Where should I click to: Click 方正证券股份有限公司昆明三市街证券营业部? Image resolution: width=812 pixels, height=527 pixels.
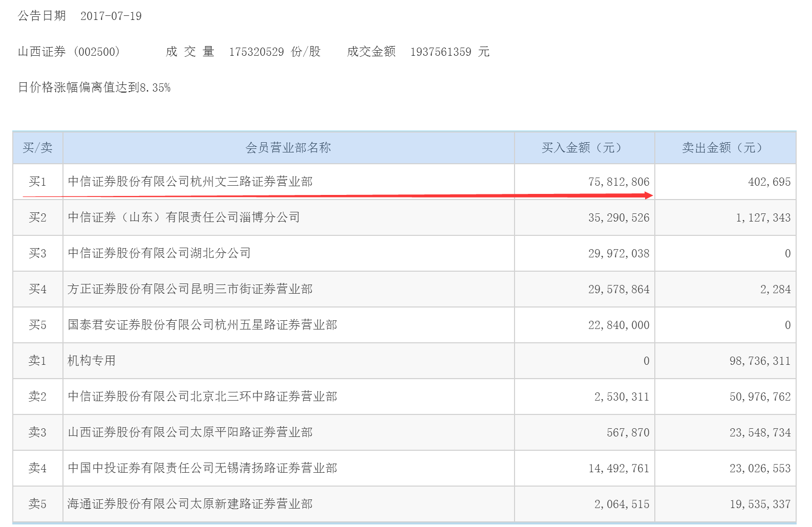coord(190,289)
